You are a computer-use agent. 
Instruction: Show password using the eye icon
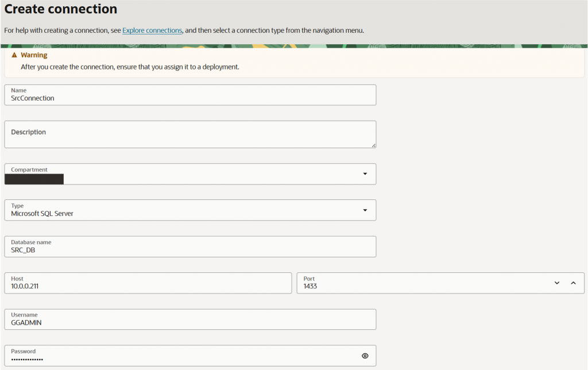tap(365, 356)
